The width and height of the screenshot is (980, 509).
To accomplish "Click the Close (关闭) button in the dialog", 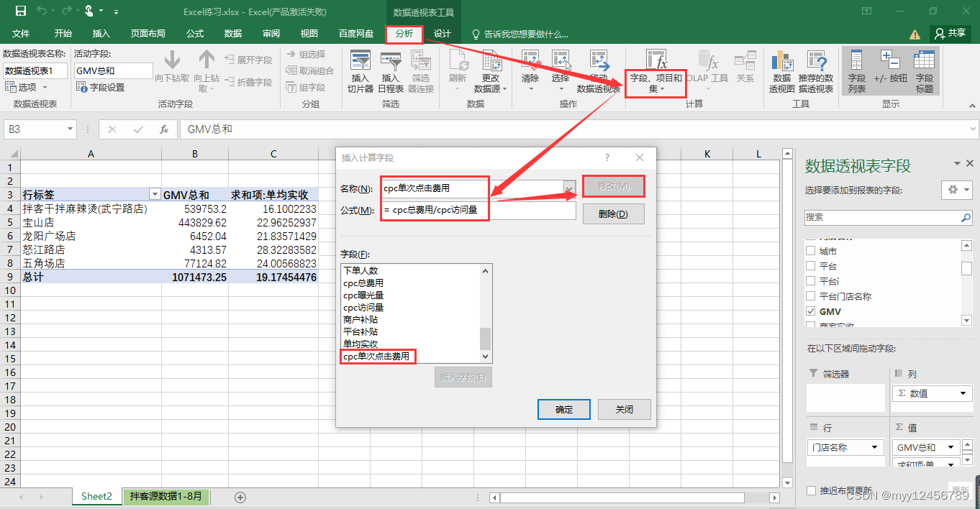I will tap(625, 409).
